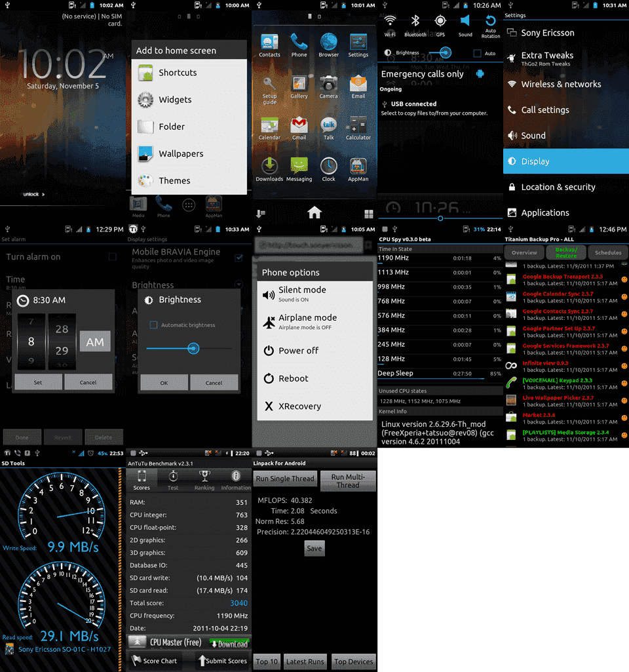Tap the Home icon in app drawer
Image resolution: width=629 pixels, height=672 pixels.
(314, 212)
